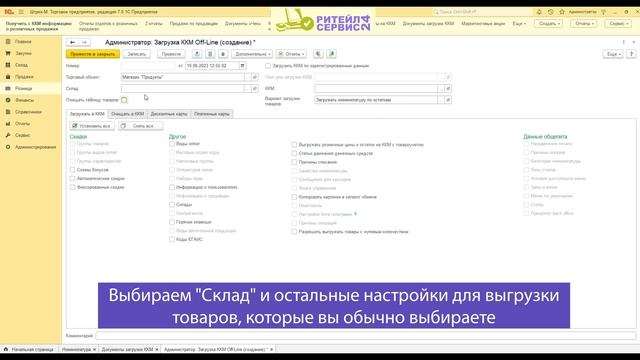Open selection list for ККМ field
Image resolution: width=640 pixels, height=360 pixels.
(440, 89)
